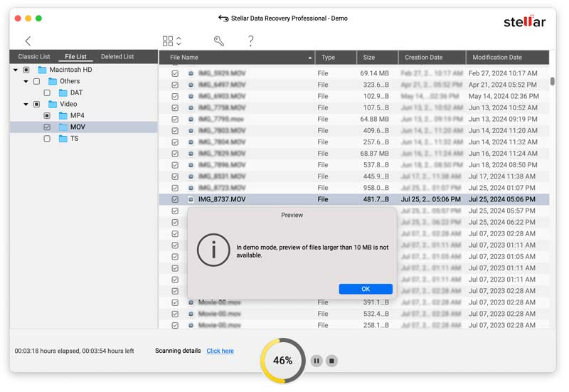Click file icon in 64.88 MB row
The image size is (569, 392).
pyautogui.click(x=191, y=119)
